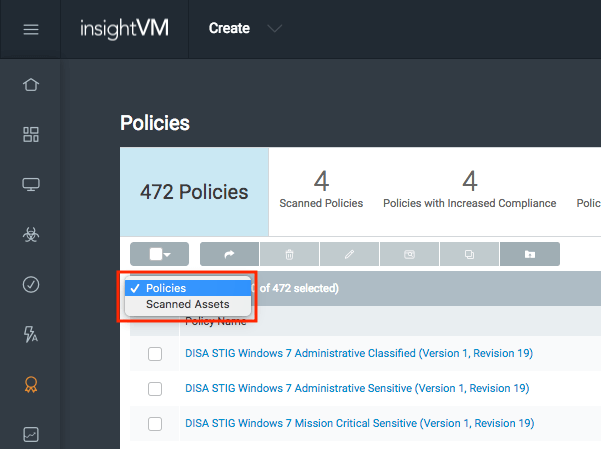The image size is (601, 449).
Task: Choose Scanned Assets from dropdown list
Action: [x=187, y=304]
